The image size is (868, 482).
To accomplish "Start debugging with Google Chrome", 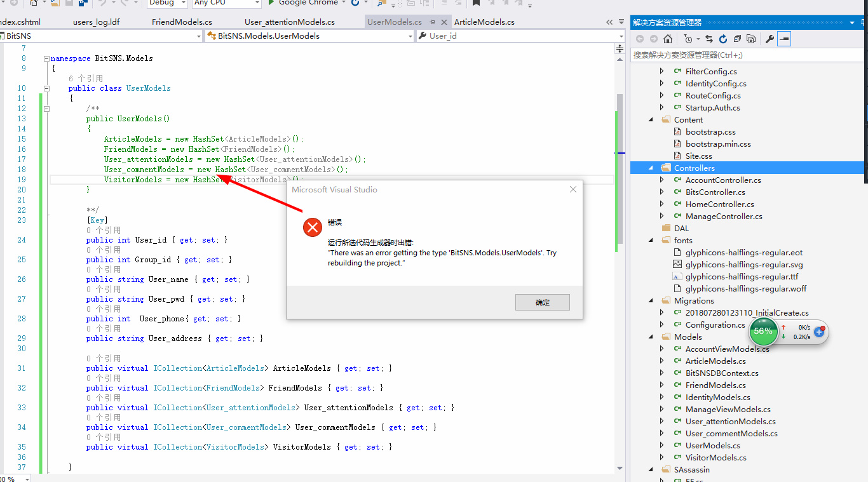I will tap(303, 3).
